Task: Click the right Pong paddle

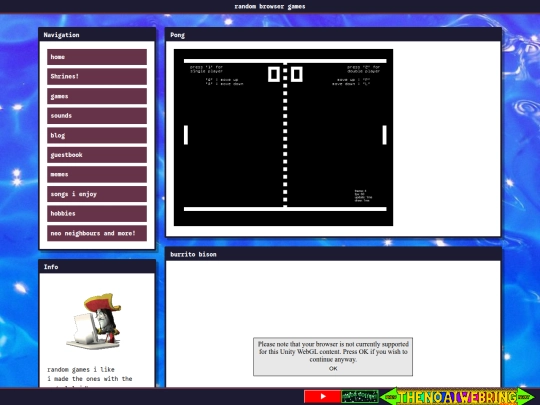Action: 384,135
